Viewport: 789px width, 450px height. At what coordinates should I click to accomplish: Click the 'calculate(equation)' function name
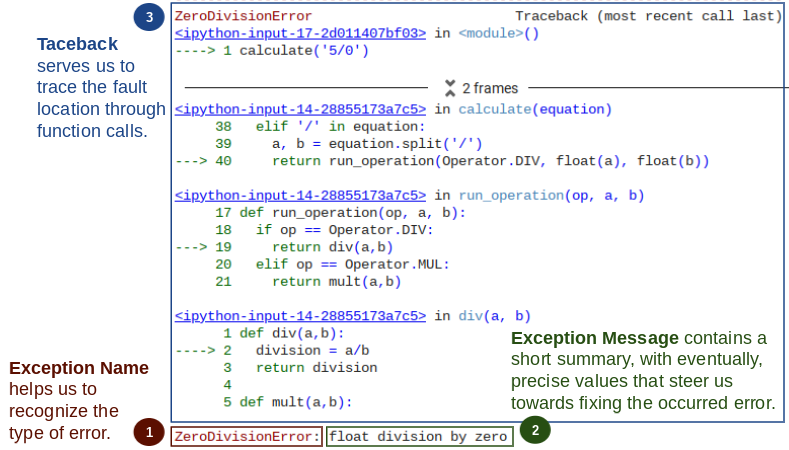535,109
